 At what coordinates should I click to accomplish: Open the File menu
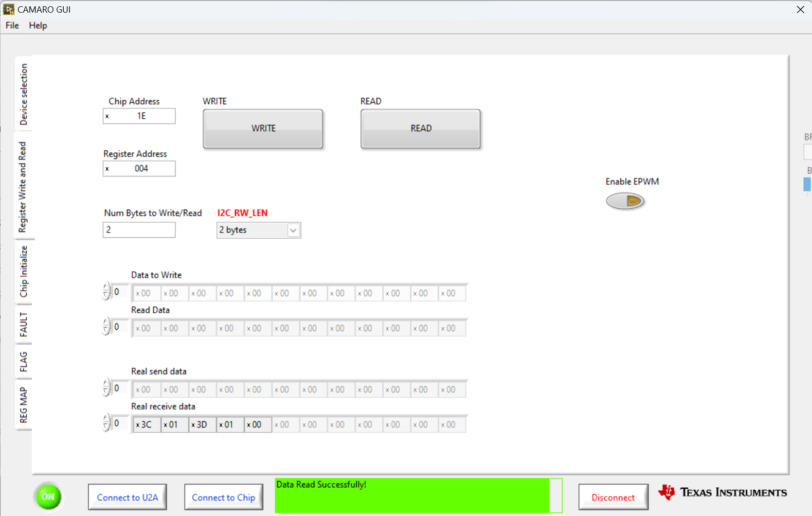pos(12,25)
